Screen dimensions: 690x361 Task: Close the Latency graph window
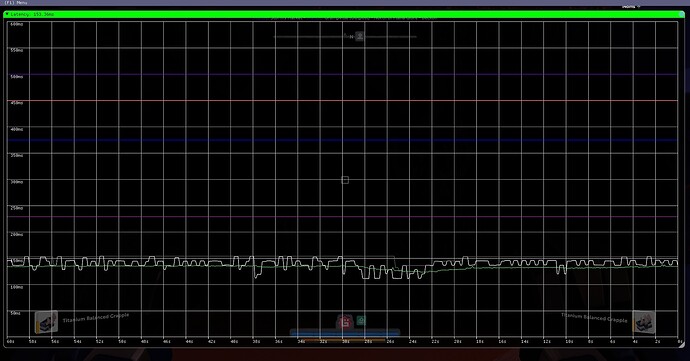tap(682, 14)
